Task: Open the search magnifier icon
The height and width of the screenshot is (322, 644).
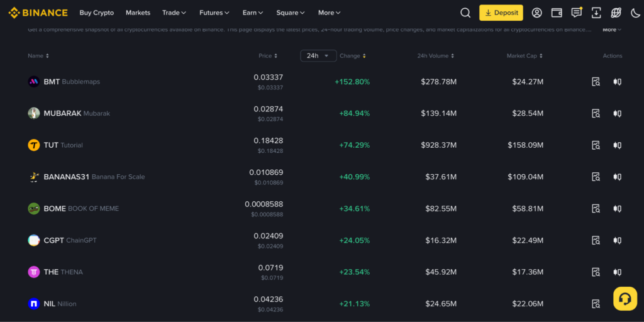Action: click(x=465, y=13)
